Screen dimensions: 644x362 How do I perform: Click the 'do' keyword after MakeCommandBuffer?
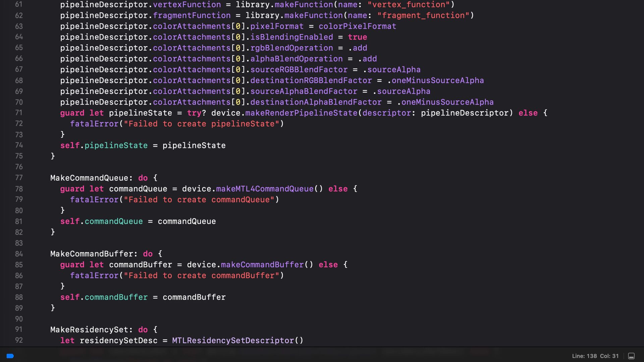pyautogui.click(x=148, y=254)
